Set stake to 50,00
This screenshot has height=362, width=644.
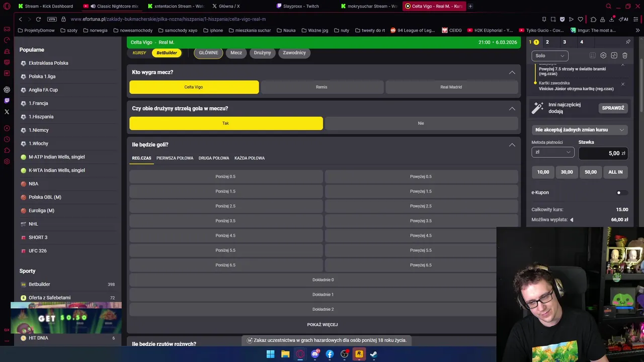click(x=591, y=172)
